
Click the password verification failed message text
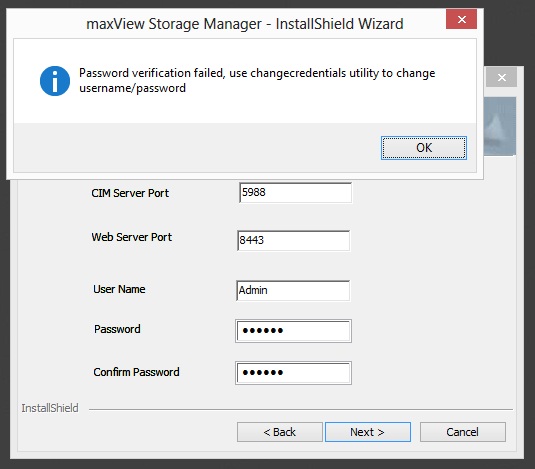(257, 80)
